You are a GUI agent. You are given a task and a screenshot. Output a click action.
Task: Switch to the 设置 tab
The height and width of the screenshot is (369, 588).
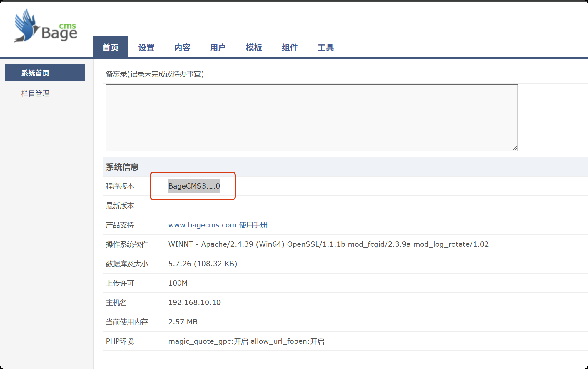tap(146, 47)
